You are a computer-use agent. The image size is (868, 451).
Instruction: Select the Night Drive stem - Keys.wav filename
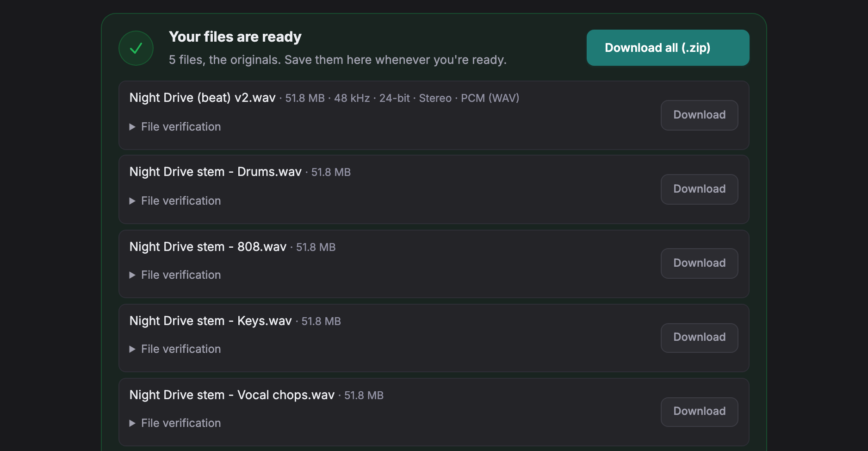tap(211, 321)
